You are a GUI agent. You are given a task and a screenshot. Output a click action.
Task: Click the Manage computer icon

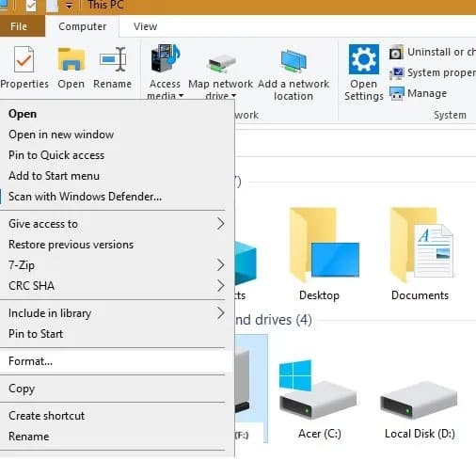pyautogui.click(x=396, y=93)
